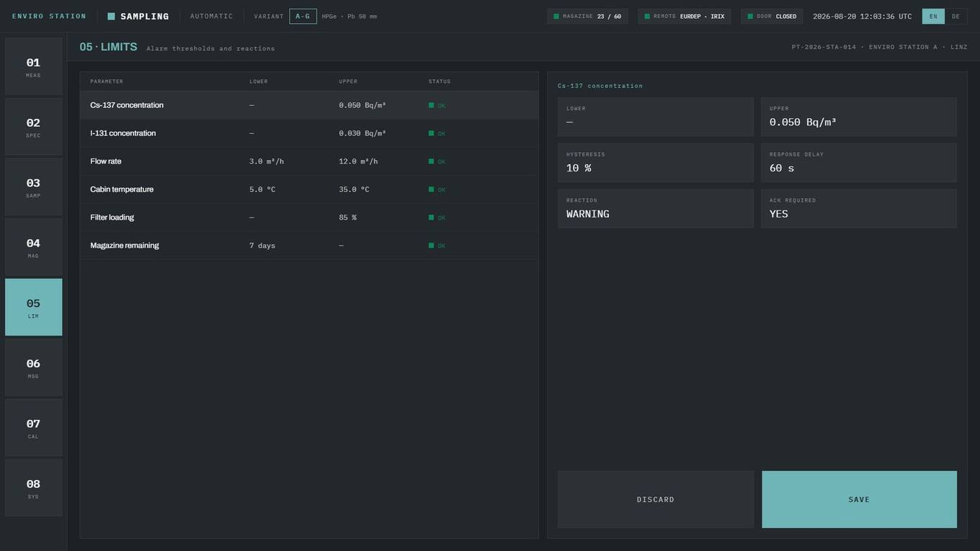Edit the LOWER limit field
The width and height of the screenshot is (980, 551).
(x=656, y=117)
